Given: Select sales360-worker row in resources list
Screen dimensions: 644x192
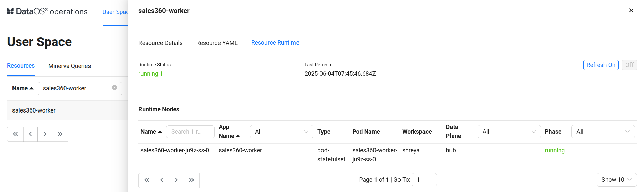Looking at the screenshot, I should tap(34, 110).
